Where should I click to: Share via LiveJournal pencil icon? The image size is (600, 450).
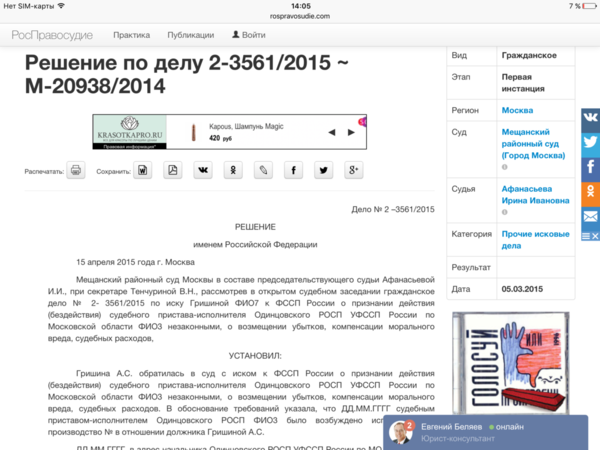[263, 171]
